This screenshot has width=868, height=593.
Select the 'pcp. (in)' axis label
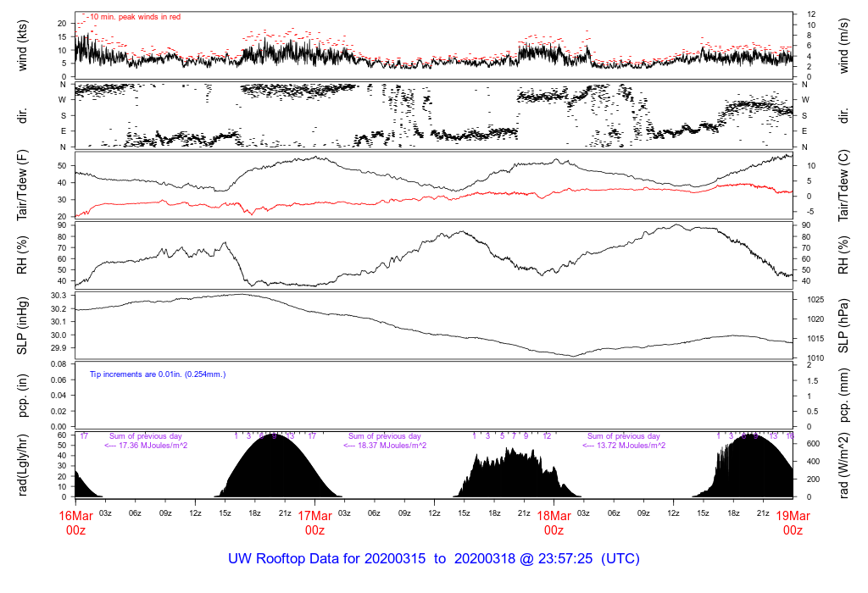click(22, 395)
